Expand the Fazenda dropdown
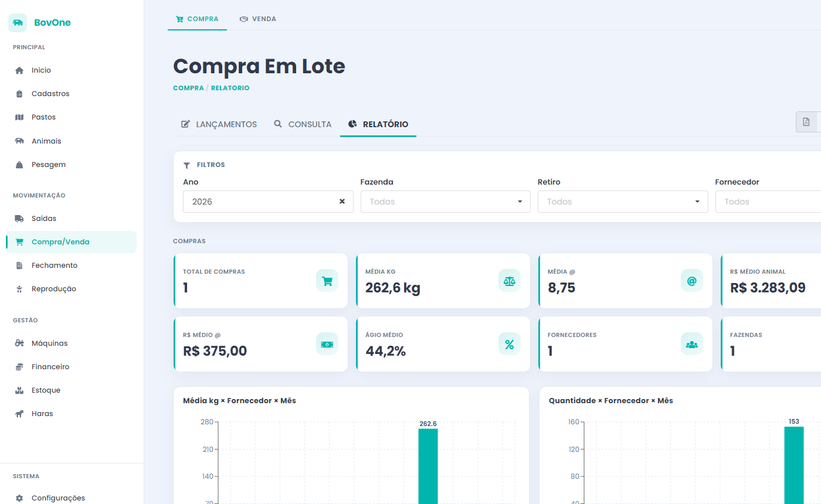 click(x=446, y=202)
